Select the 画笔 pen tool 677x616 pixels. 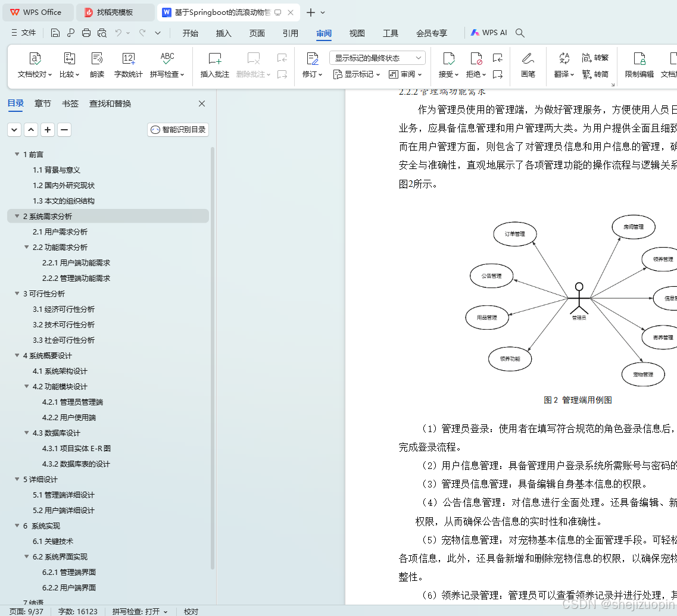click(528, 65)
